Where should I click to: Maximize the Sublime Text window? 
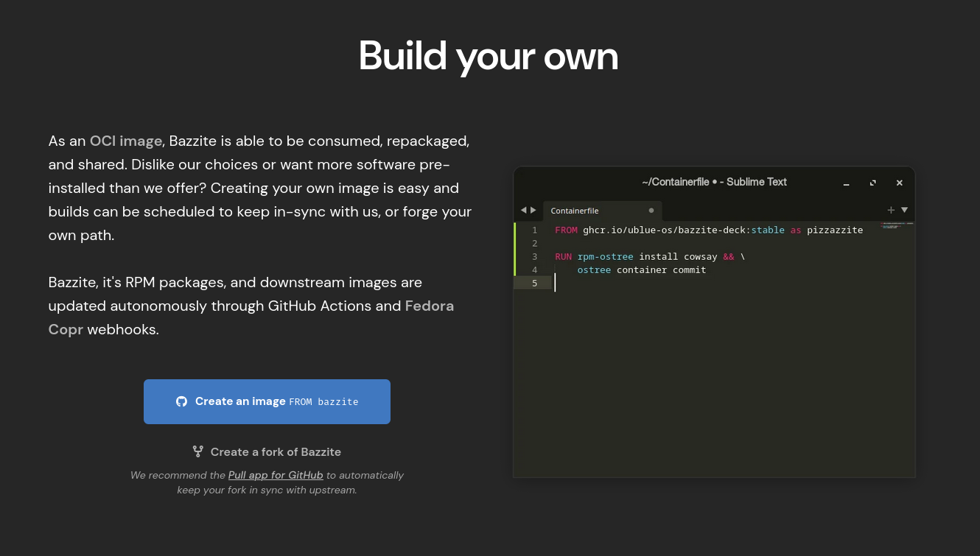[x=873, y=183]
